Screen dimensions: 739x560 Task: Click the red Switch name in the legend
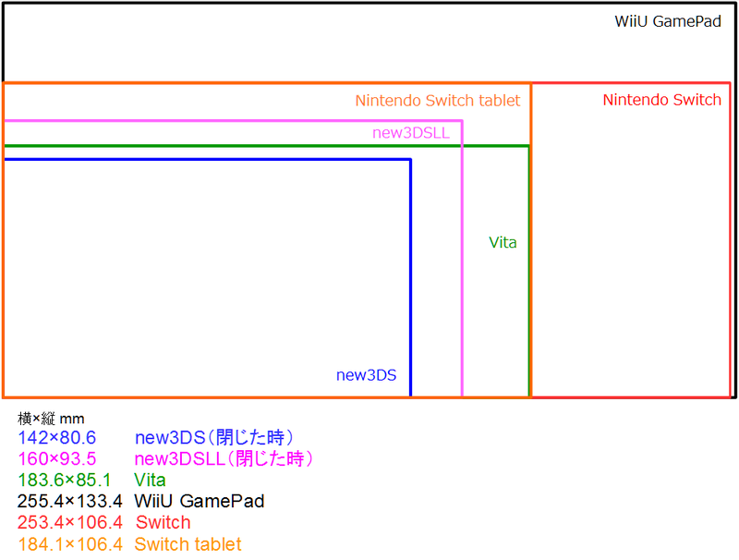point(164,522)
